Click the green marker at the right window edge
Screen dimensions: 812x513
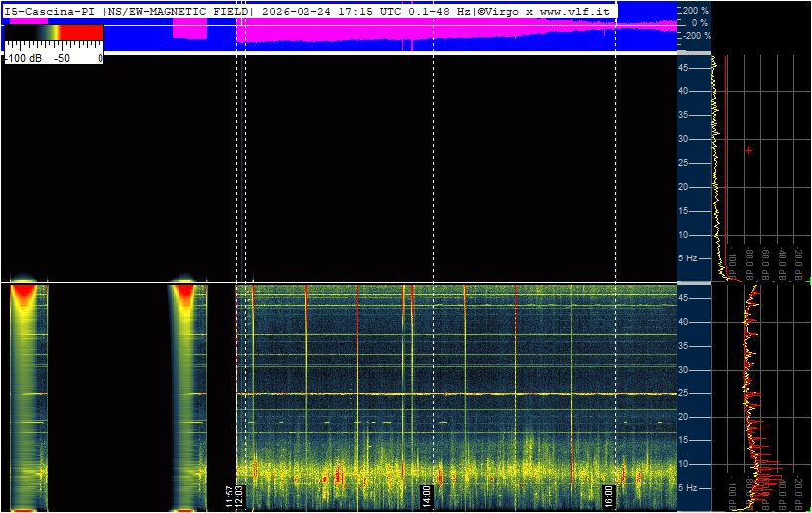[x=810, y=281]
